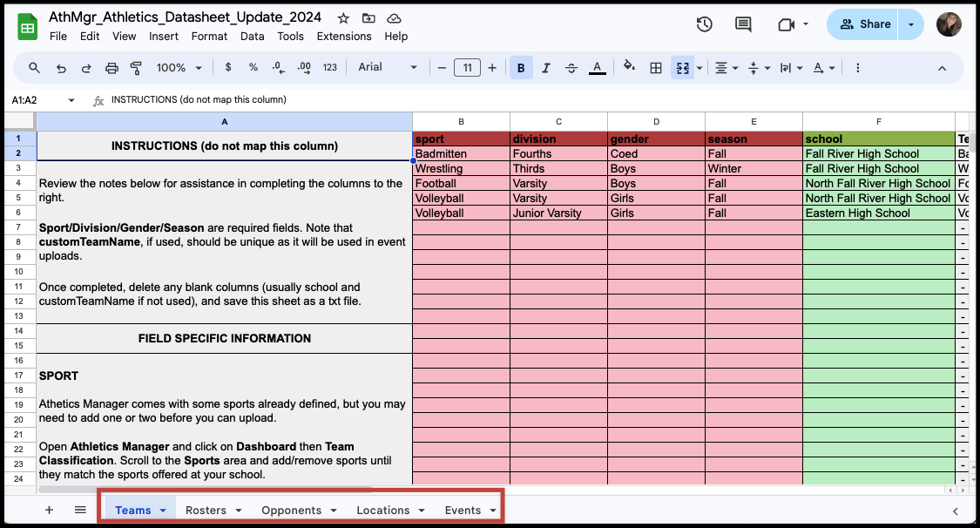Open the account profile picture

[x=949, y=24]
